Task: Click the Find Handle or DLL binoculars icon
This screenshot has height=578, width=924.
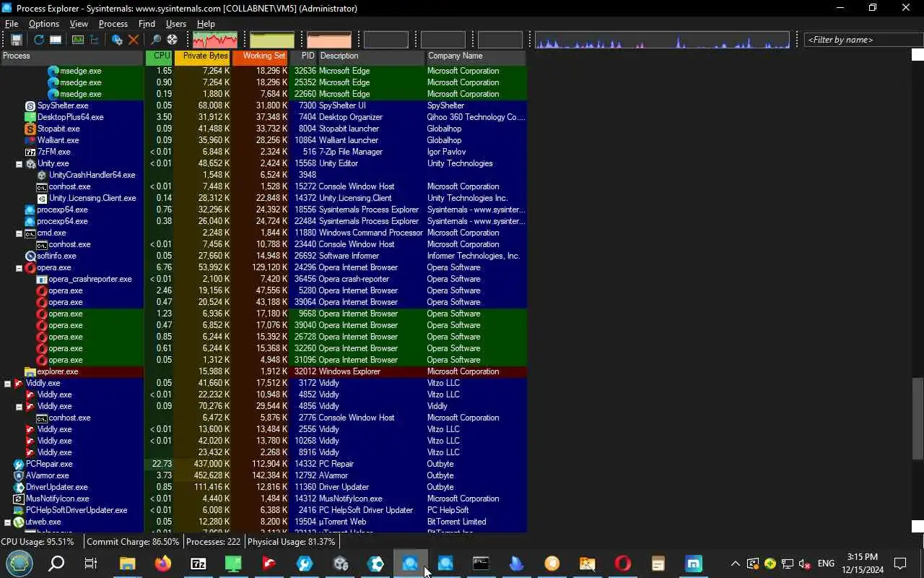Action: coord(155,40)
